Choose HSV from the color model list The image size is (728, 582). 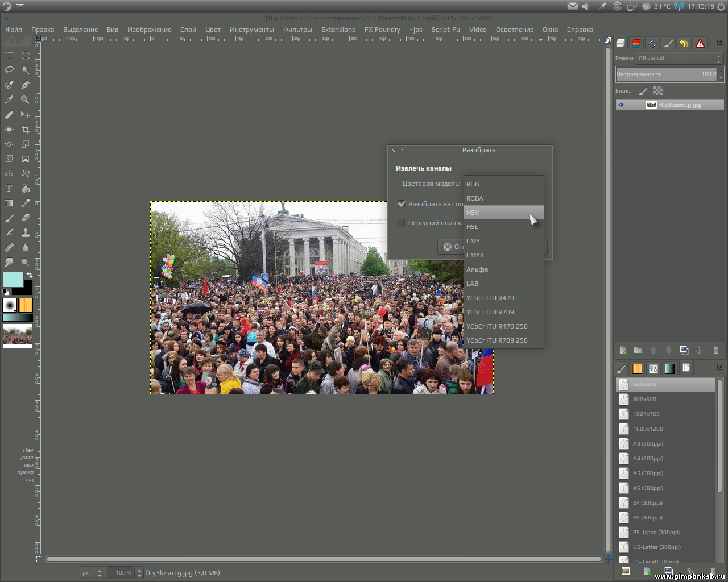click(x=503, y=213)
